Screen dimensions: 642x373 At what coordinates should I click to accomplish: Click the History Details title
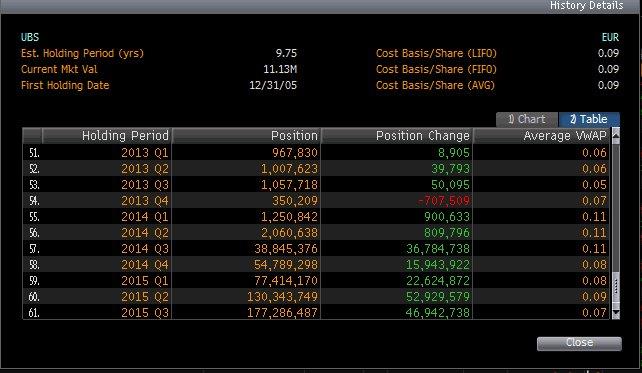coord(586,6)
